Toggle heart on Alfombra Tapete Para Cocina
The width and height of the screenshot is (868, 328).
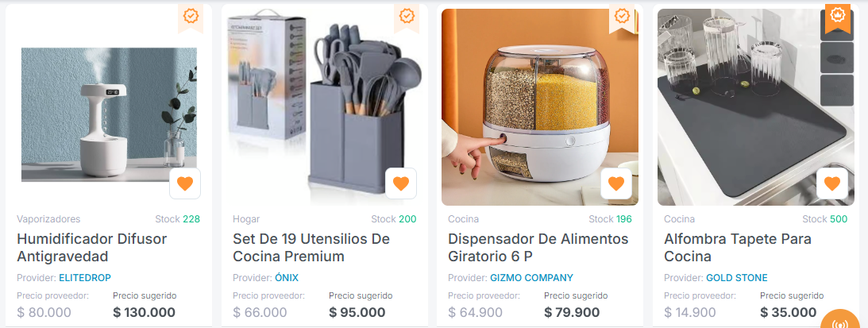click(x=832, y=183)
